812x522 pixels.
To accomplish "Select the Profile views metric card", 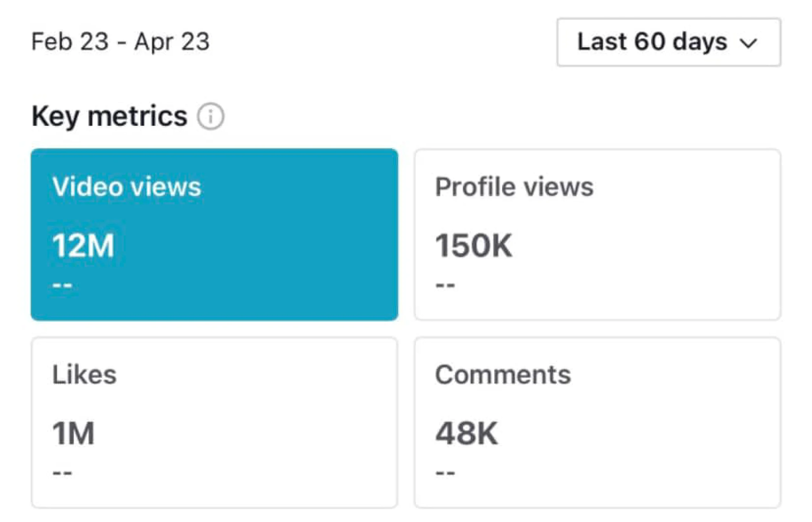I will (598, 235).
